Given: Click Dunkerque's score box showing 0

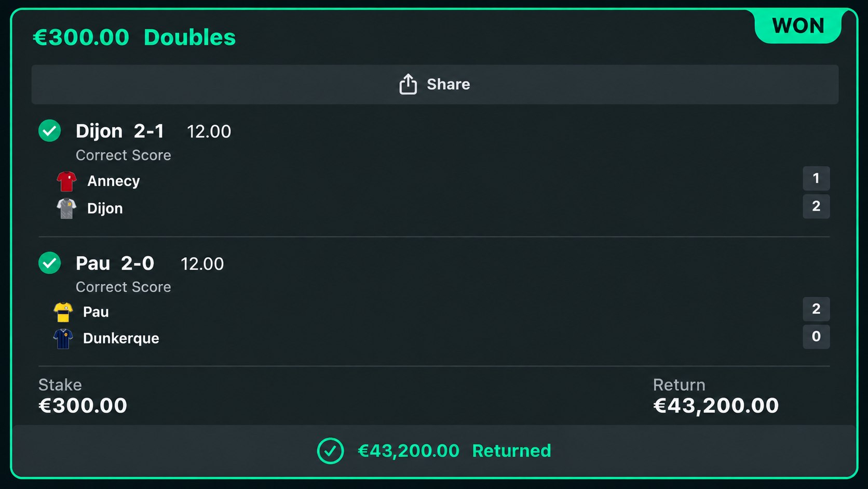Looking at the screenshot, I should click(x=816, y=337).
